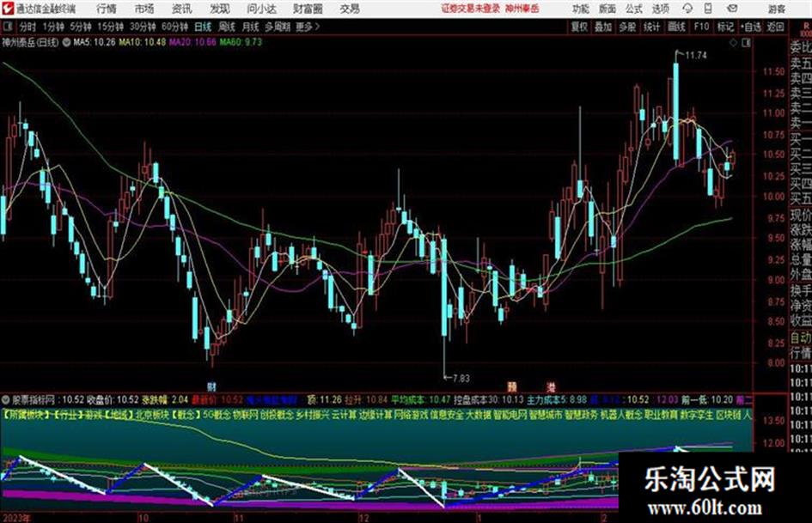Click the 北京板块 region tag

152,416
